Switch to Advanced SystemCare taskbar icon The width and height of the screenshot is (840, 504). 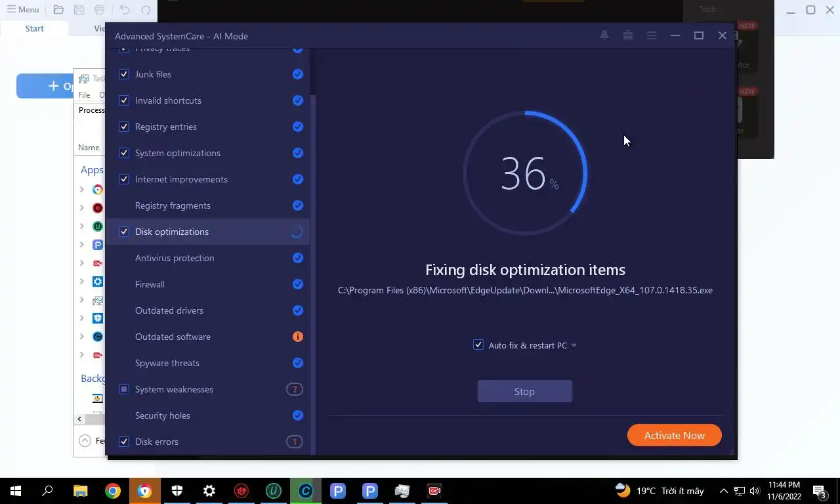point(306,491)
